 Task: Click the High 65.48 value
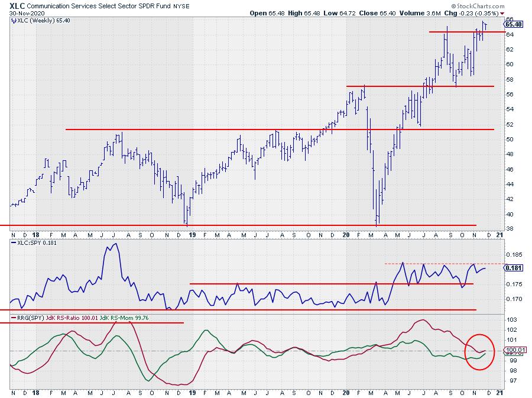304,13
